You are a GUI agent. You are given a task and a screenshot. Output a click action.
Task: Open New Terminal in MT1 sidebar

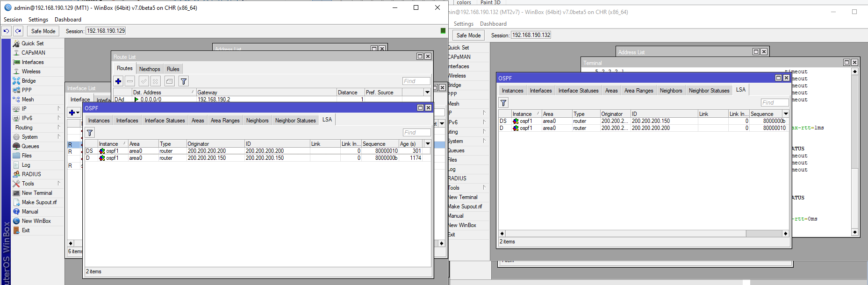click(x=37, y=193)
